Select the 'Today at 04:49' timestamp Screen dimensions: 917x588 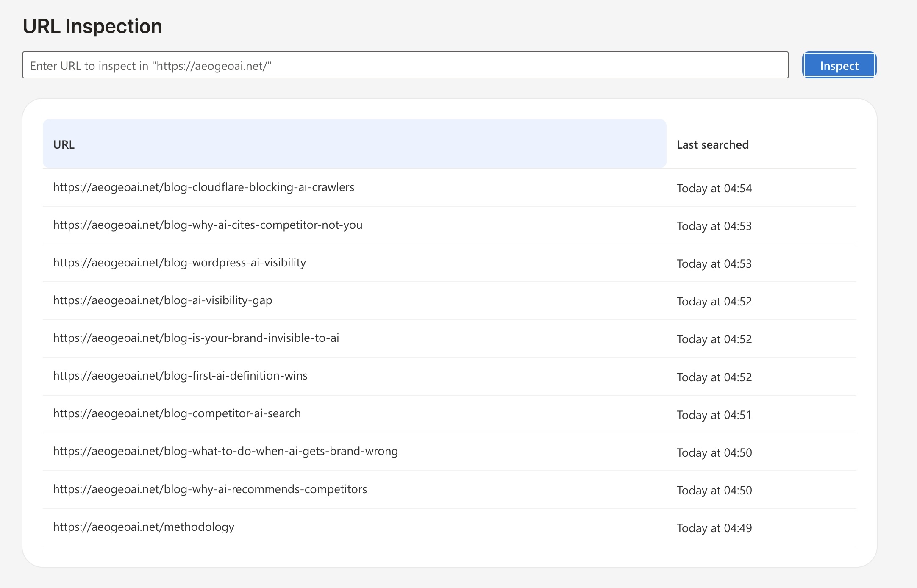(x=714, y=528)
